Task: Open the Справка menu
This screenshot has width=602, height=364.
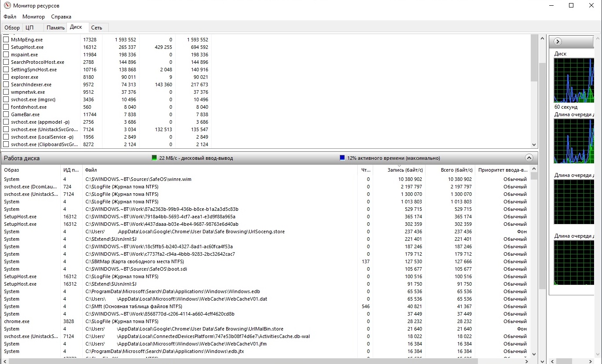Action: tap(61, 17)
